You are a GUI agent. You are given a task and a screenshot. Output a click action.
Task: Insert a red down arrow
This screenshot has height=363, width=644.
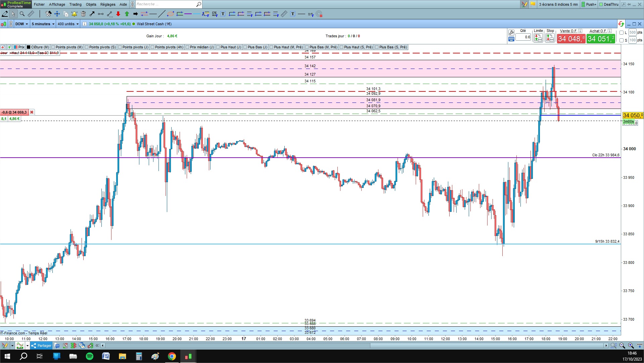(118, 14)
